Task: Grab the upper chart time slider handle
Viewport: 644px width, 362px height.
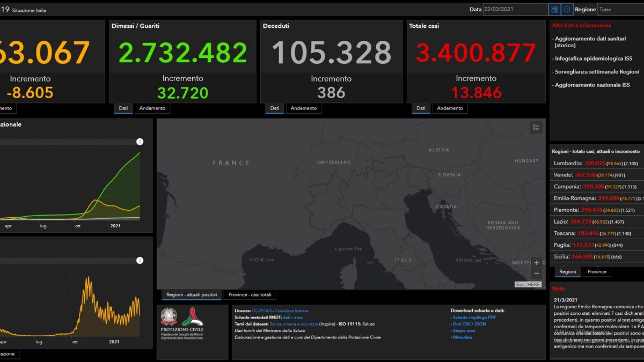Action: (140, 142)
